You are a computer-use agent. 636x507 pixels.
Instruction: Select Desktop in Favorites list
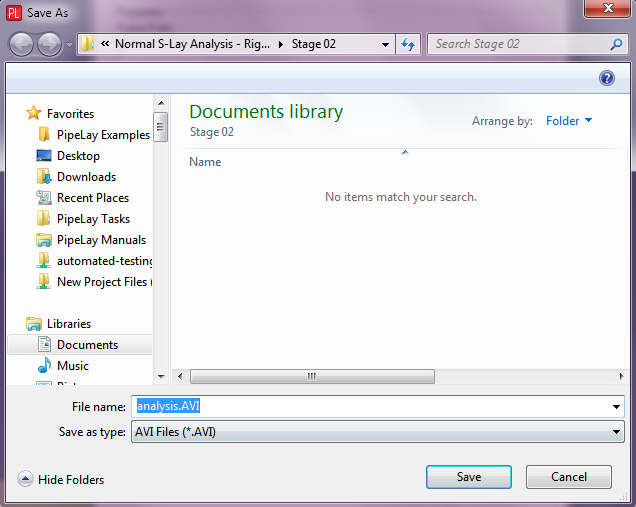coord(78,156)
